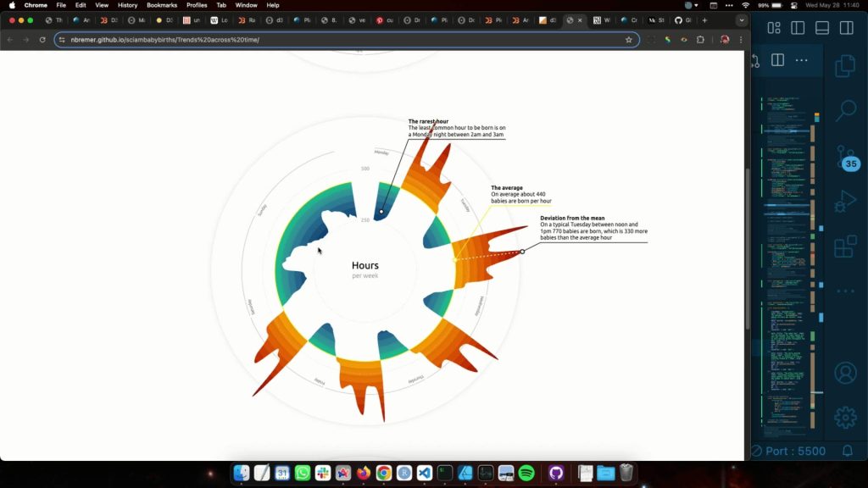Toggle the VS Code bottom panel layout
868x488 pixels.
[821, 28]
